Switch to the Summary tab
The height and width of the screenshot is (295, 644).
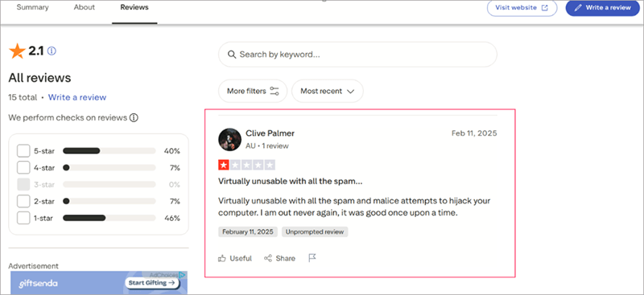click(x=32, y=7)
